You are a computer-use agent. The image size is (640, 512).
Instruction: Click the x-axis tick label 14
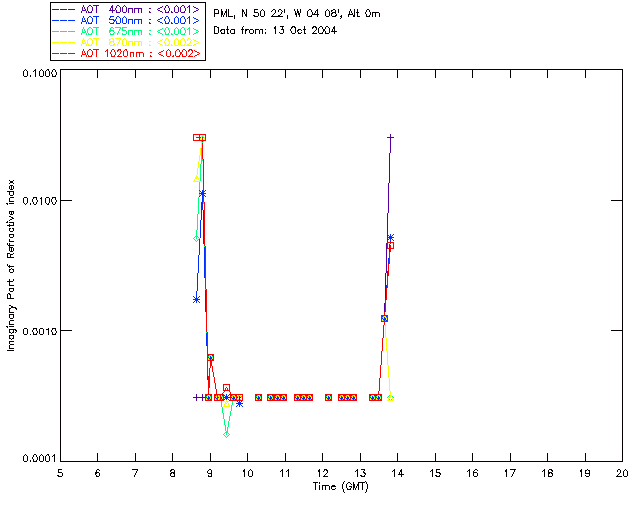398,473
